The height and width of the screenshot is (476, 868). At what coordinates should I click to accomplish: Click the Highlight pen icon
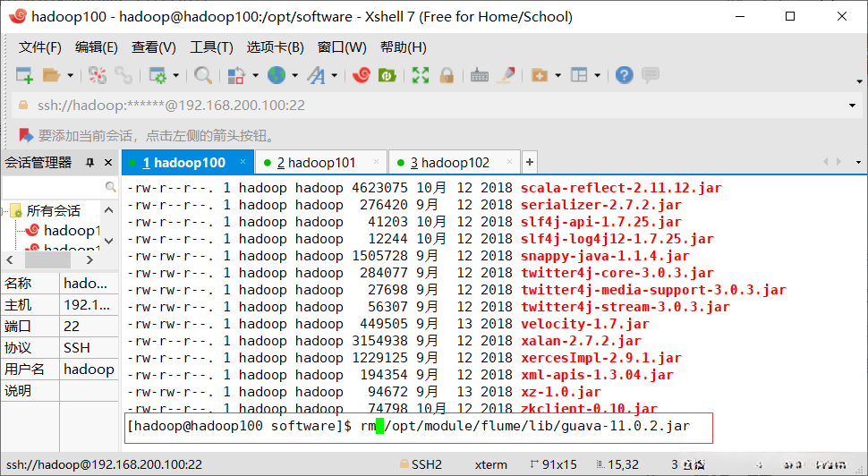[x=506, y=75]
